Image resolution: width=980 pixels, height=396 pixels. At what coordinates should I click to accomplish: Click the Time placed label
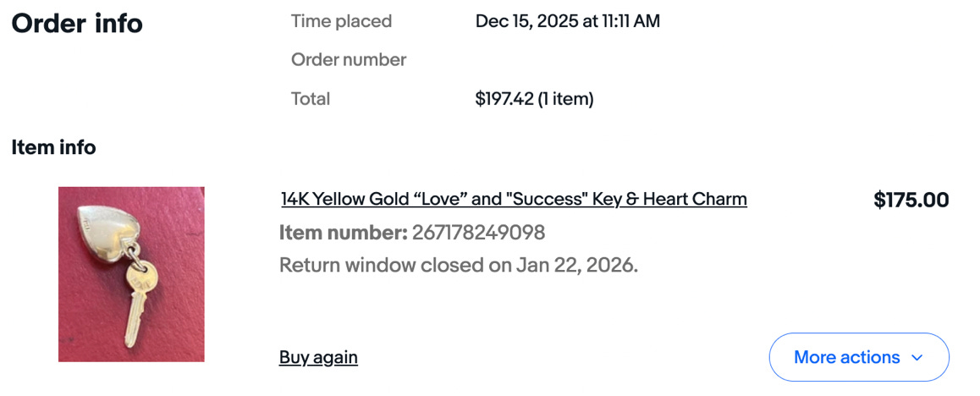(341, 22)
